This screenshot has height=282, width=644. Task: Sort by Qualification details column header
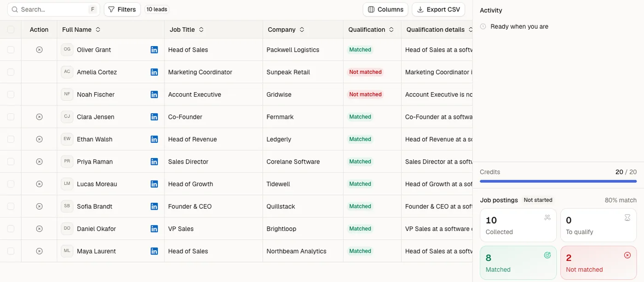439,29
